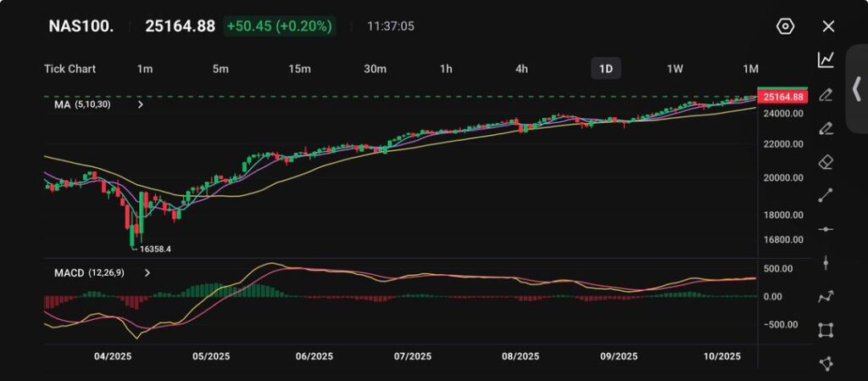Select the trend line drawing tool
This screenshot has width=868, height=381.
pos(826,195)
